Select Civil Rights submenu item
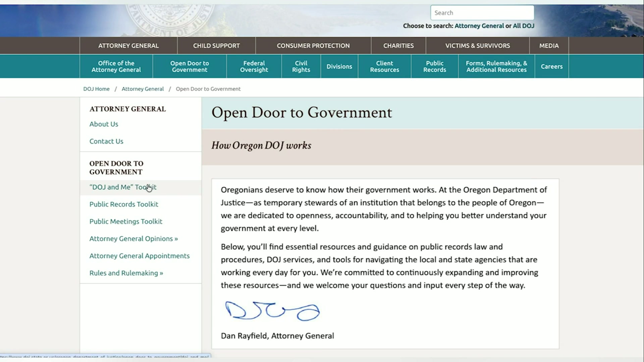 tap(301, 66)
